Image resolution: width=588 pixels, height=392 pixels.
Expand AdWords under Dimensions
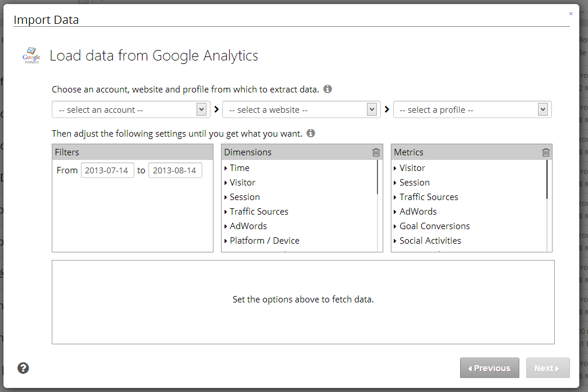[245, 226]
